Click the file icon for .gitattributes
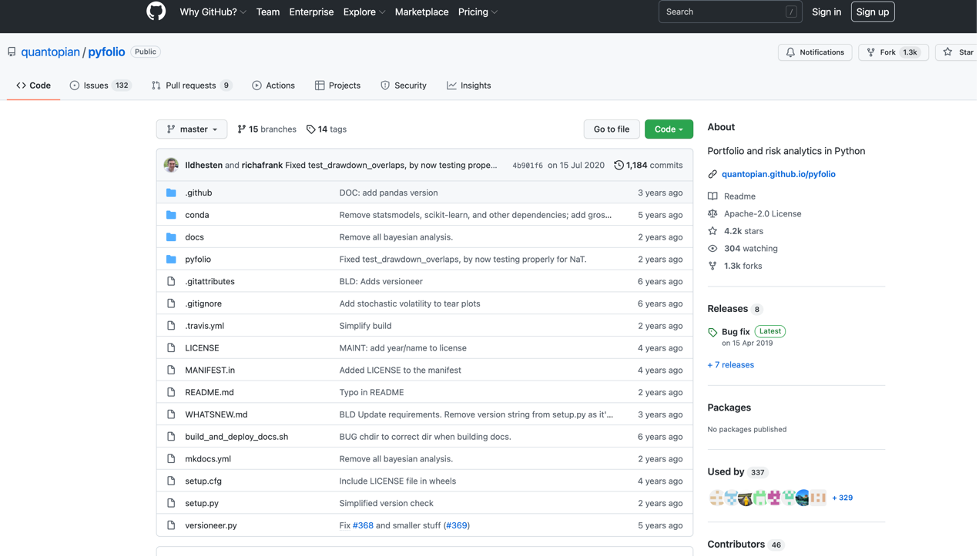 tap(171, 282)
